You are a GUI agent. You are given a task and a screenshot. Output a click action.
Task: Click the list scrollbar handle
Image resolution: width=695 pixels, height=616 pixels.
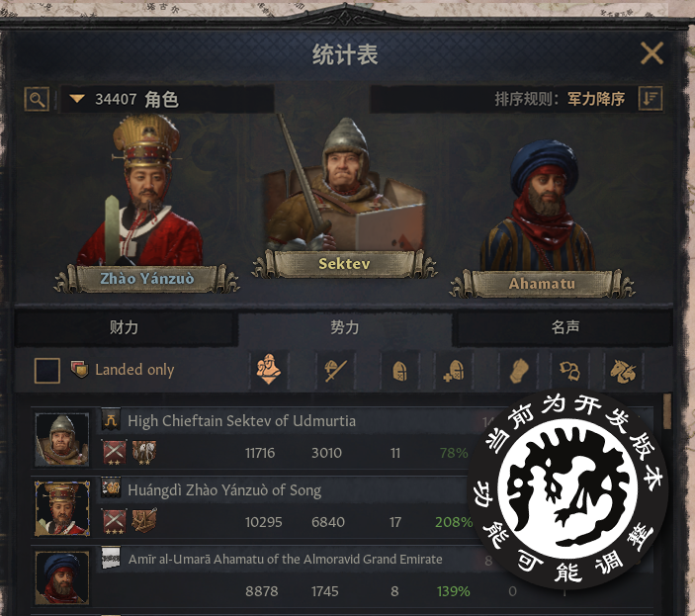pos(667,410)
